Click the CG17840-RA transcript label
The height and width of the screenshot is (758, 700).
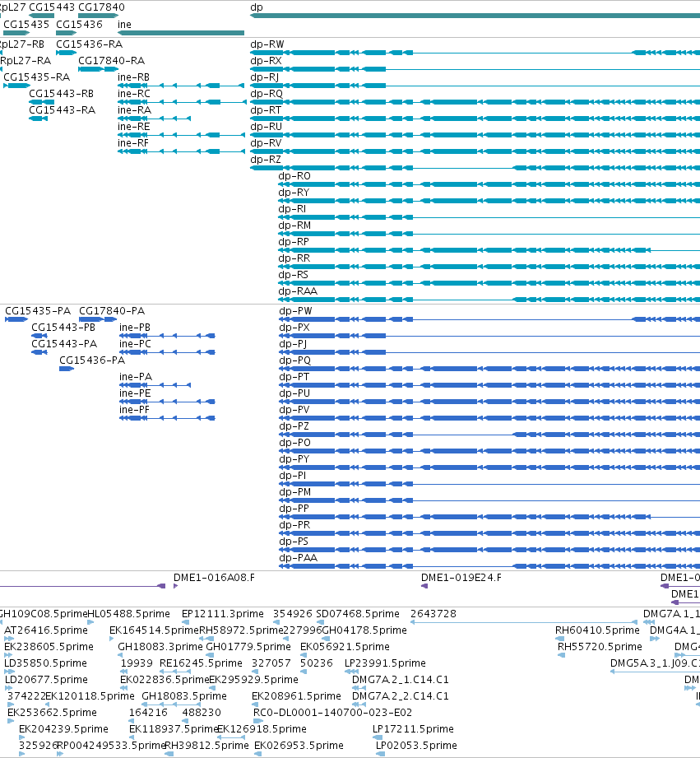coord(112,60)
